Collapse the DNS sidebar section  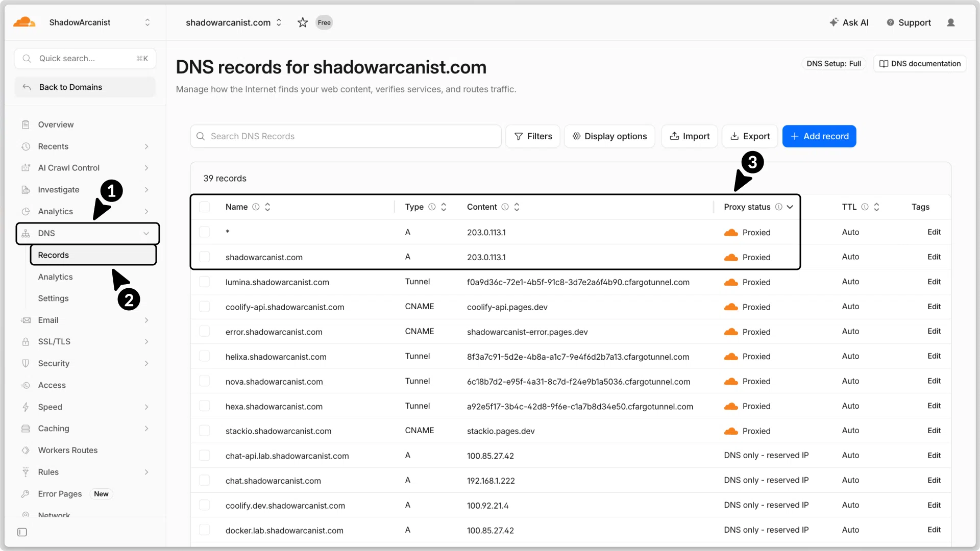click(146, 233)
